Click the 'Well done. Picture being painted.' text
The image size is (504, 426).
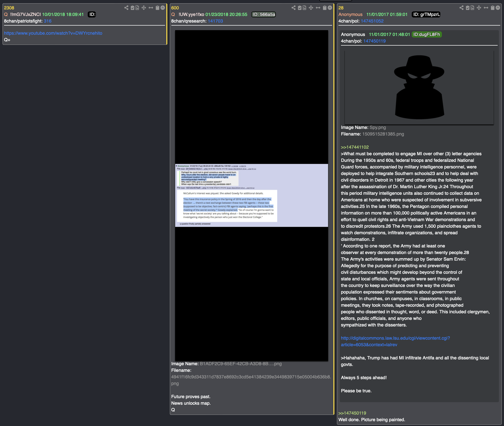(x=372, y=420)
